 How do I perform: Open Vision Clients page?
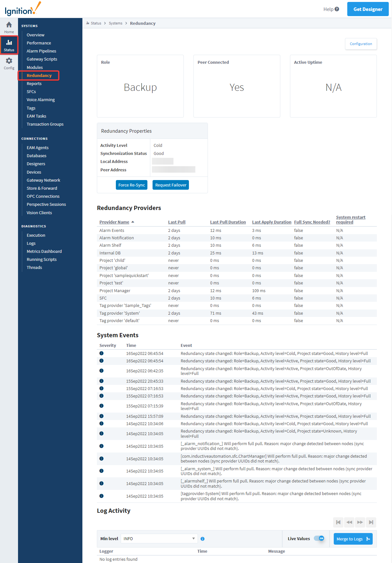pyautogui.click(x=39, y=213)
